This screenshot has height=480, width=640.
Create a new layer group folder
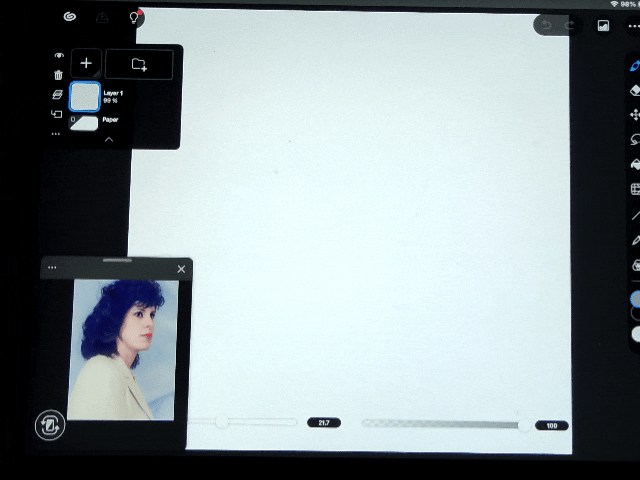[x=139, y=64]
